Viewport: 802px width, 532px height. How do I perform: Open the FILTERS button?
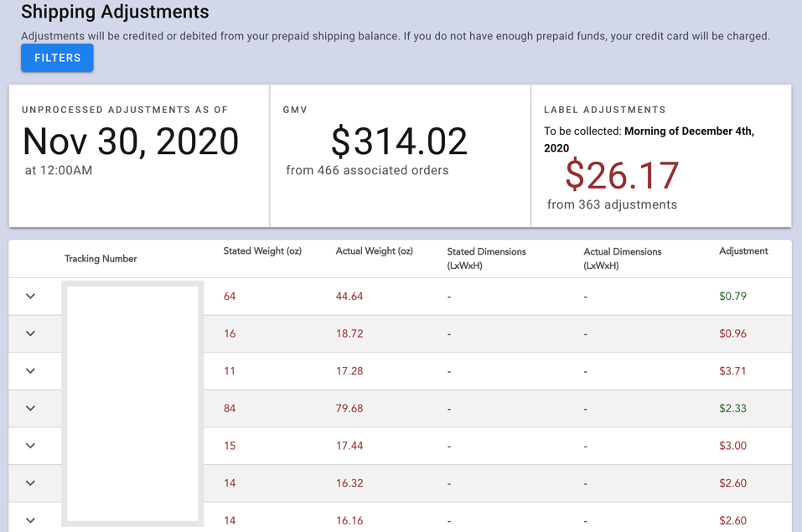pyautogui.click(x=57, y=58)
